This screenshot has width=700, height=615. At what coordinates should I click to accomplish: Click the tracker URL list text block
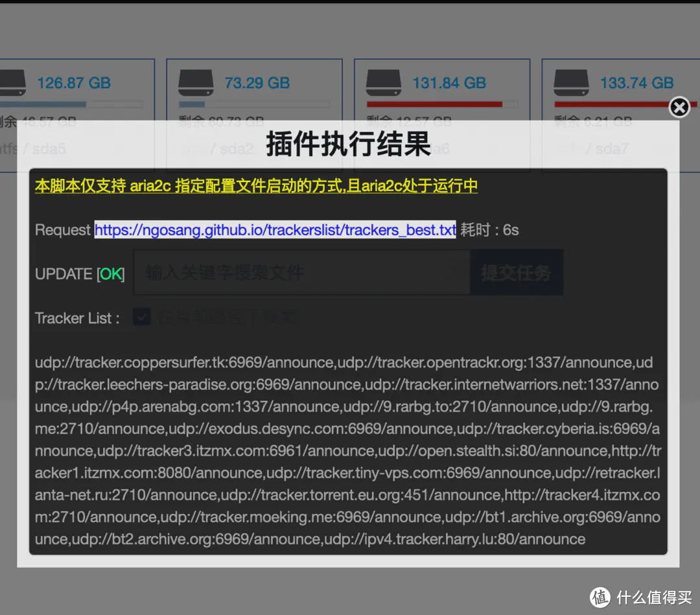click(348, 450)
